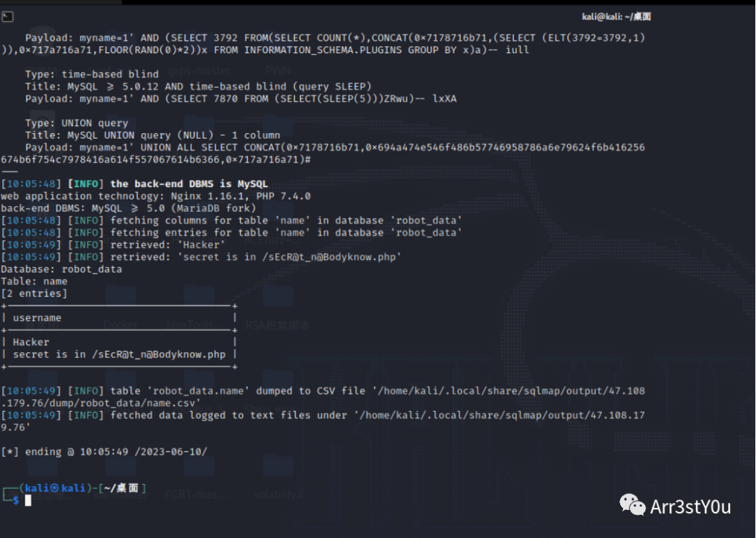Click the '[10:05:48]' timestamp before 'back-end DBMS'
Image resolution: width=756 pixels, height=538 pixels.
[31, 184]
